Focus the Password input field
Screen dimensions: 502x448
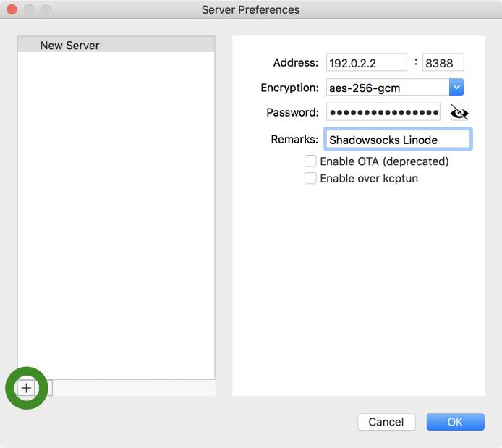[383, 112]
